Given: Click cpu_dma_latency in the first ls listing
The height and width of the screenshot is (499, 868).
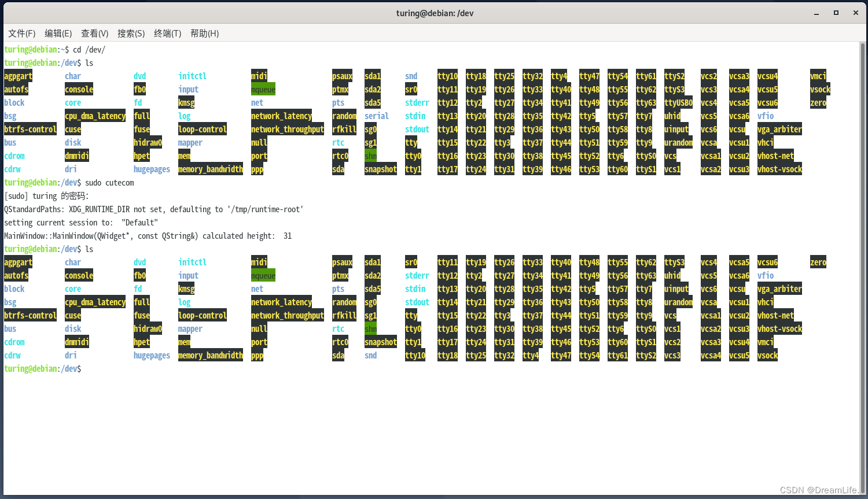Looking at the screenshot, I should pos(95,116).
